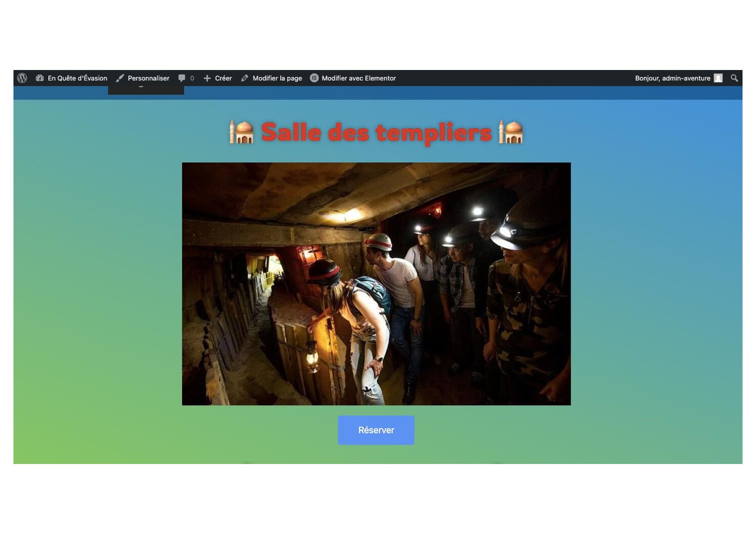Open the Créer menu
The height and width of the screenshot is (534, 756).
tap(218, 78)
